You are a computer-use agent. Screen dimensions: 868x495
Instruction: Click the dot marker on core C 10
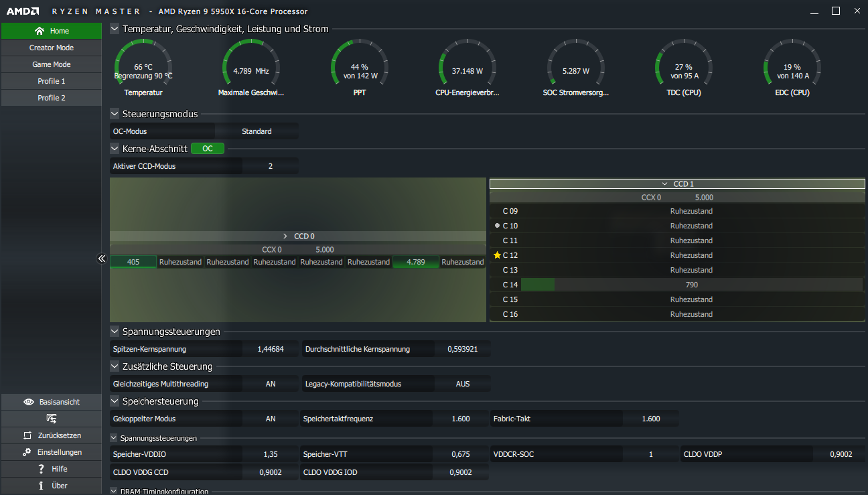click(x=497, y=226)
